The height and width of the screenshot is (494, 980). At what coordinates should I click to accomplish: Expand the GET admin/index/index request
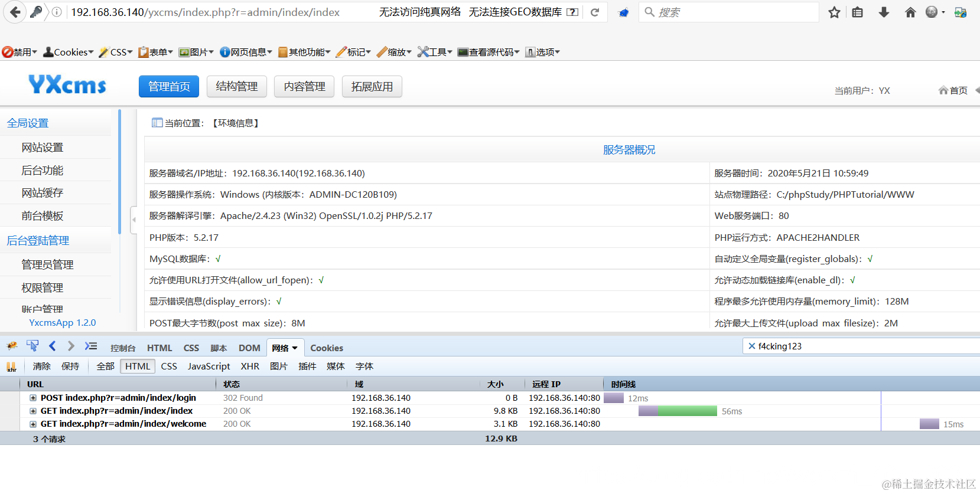tap(33, 411)
